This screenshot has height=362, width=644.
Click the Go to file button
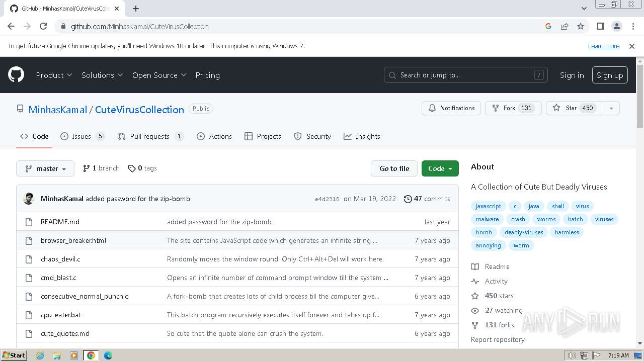pyautogui.click(x=394, y=168)
